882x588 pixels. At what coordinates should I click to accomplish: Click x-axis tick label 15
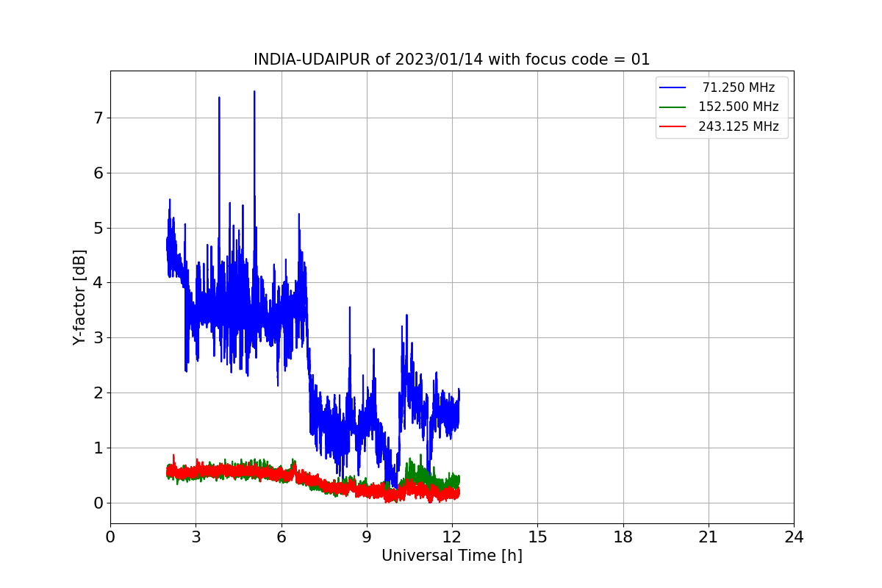coord(537,537)
